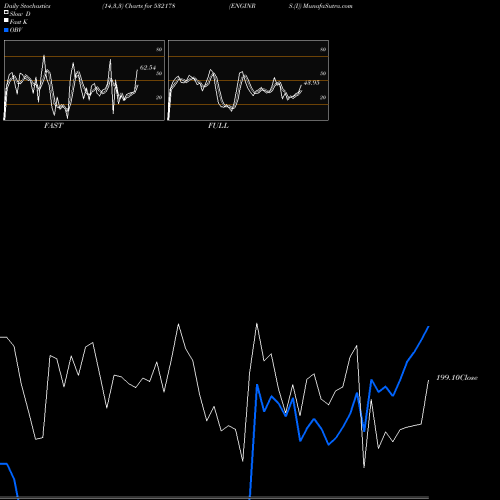Click the 50 axis label in FULL chart
Image resolution: width=500 pixels, height=500 pixels.
click(x=323, y=73)
